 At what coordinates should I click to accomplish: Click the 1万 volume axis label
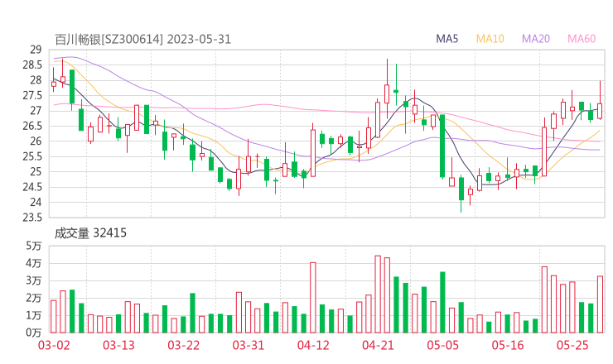click(x=34, y=315)
